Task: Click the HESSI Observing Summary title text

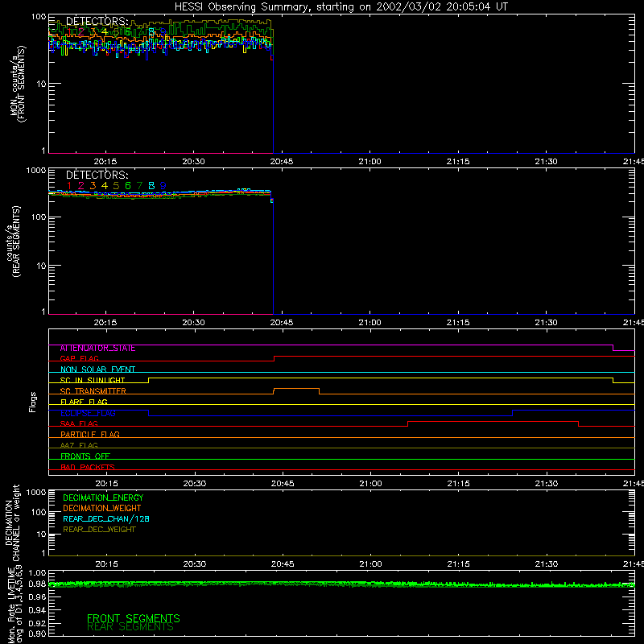Action: click(341, 6)
